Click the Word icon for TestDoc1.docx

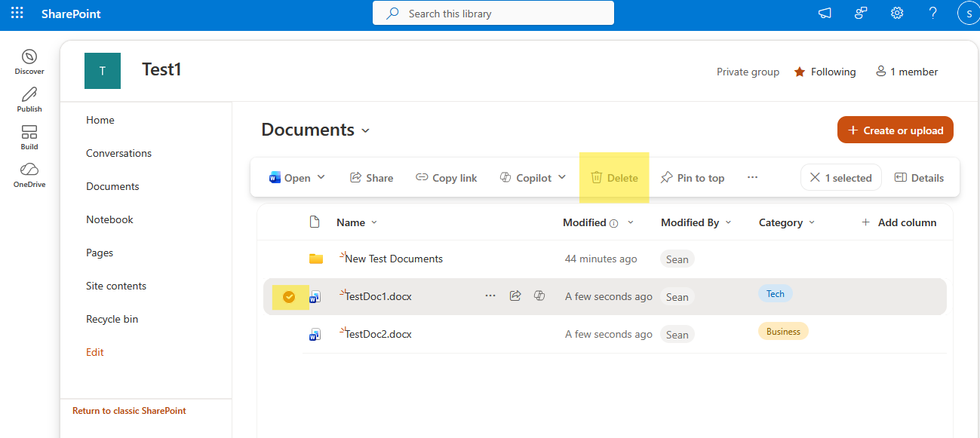[x=315, y=296]
